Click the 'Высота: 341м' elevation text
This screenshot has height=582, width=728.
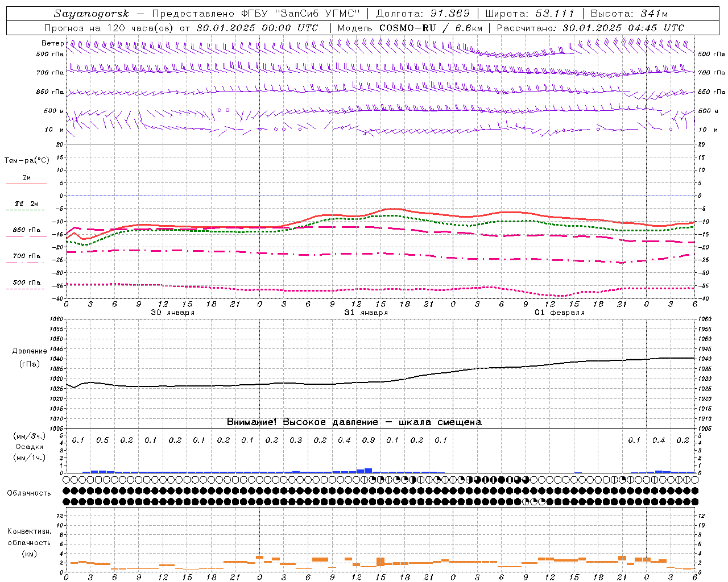(629, 14)
